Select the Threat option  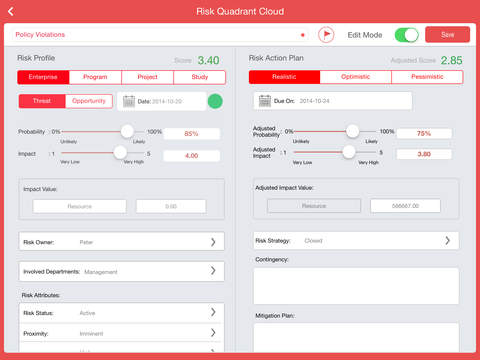point(42,101)
